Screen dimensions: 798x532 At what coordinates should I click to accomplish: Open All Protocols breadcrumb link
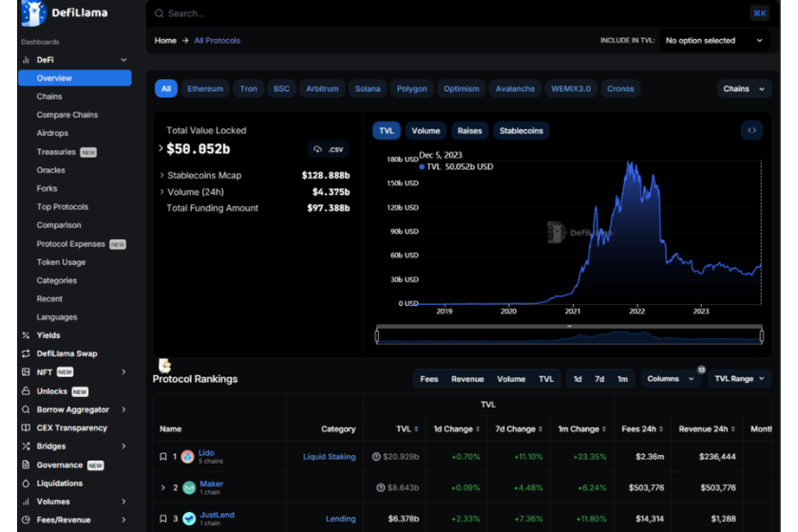(218, 40)
